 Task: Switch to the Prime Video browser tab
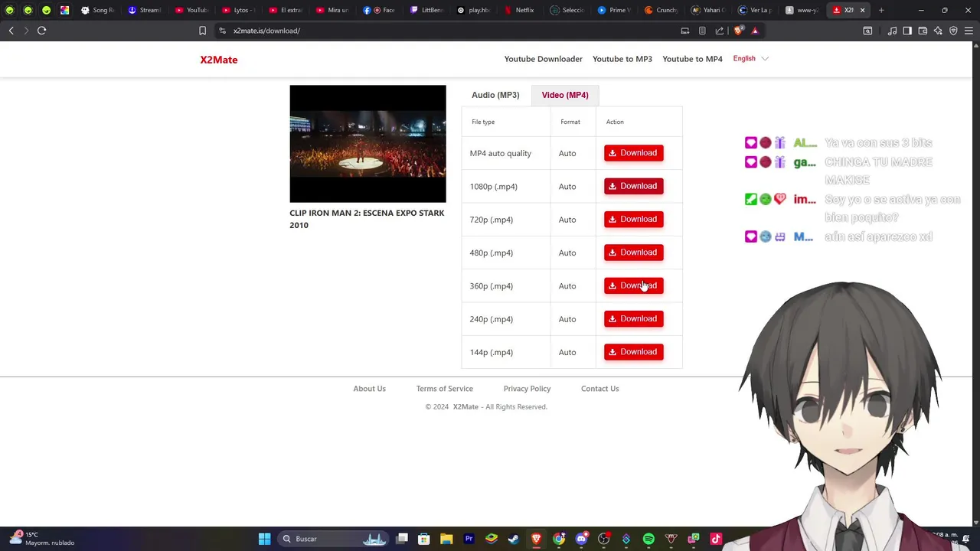(614, 10)
